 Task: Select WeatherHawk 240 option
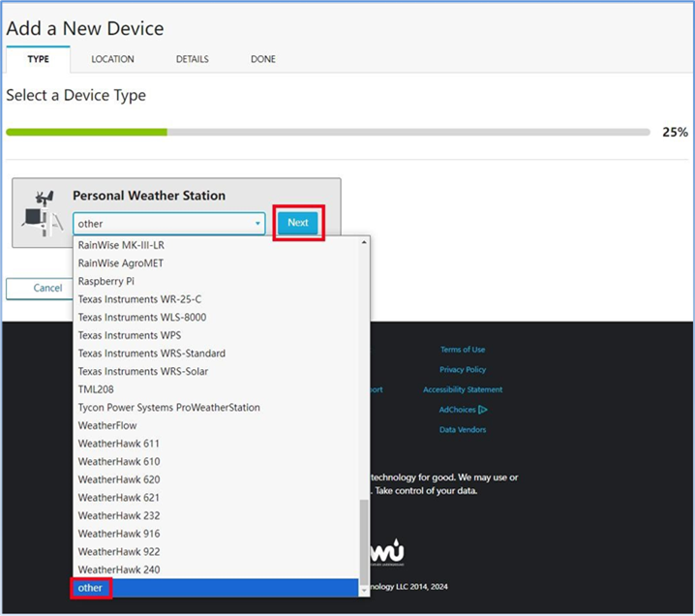click(216, 570)
